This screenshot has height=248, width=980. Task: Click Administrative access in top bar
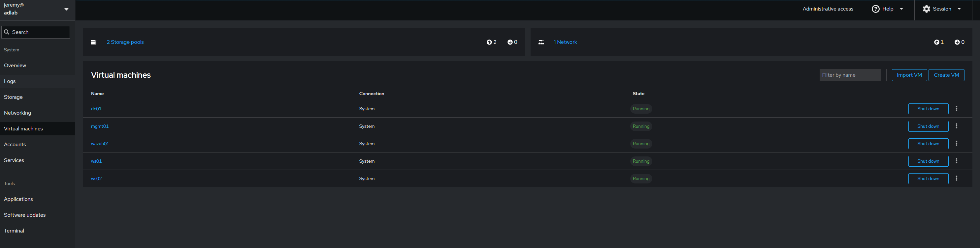click(828, 9)
